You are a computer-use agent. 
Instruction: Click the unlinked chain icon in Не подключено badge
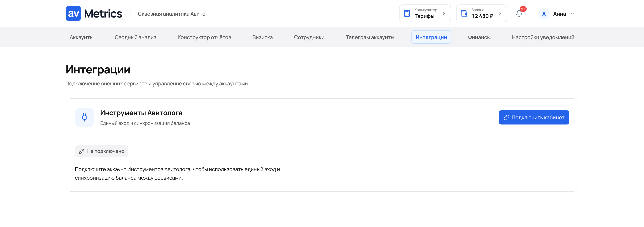click(x=81, y=151)
